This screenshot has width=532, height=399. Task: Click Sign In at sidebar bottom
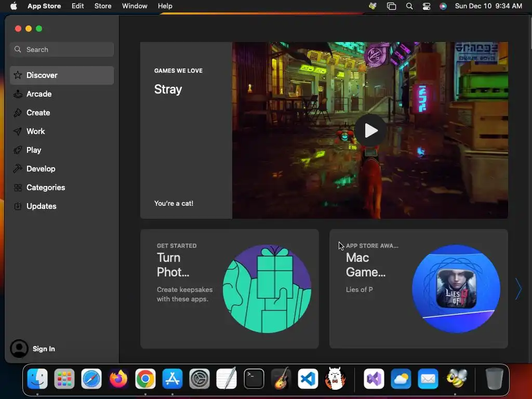tap(44, 349)
